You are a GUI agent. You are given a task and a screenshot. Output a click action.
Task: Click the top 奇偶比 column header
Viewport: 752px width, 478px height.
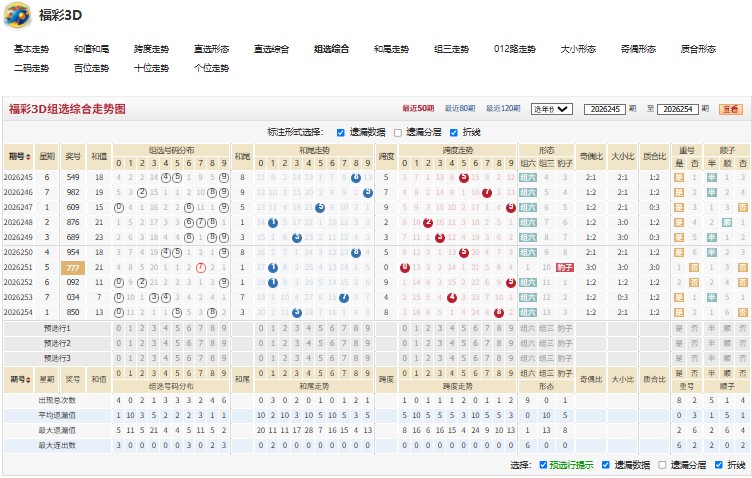tap(591, 157)
